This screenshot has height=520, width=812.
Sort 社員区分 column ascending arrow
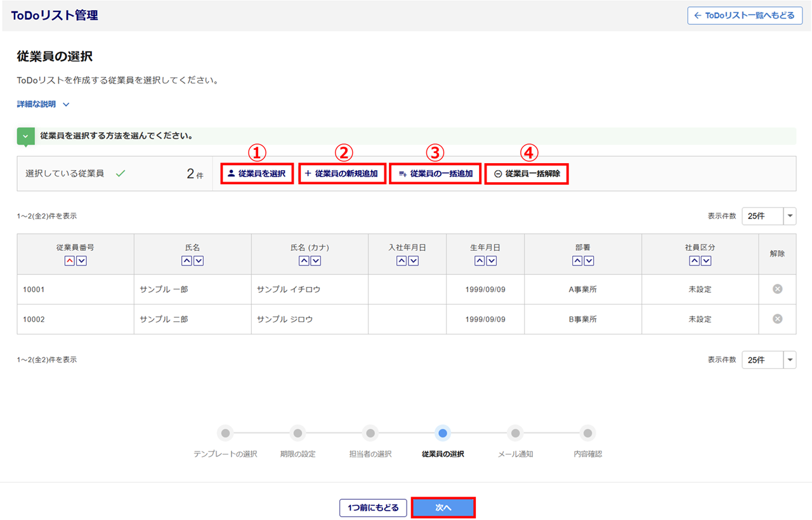(695, 261)
